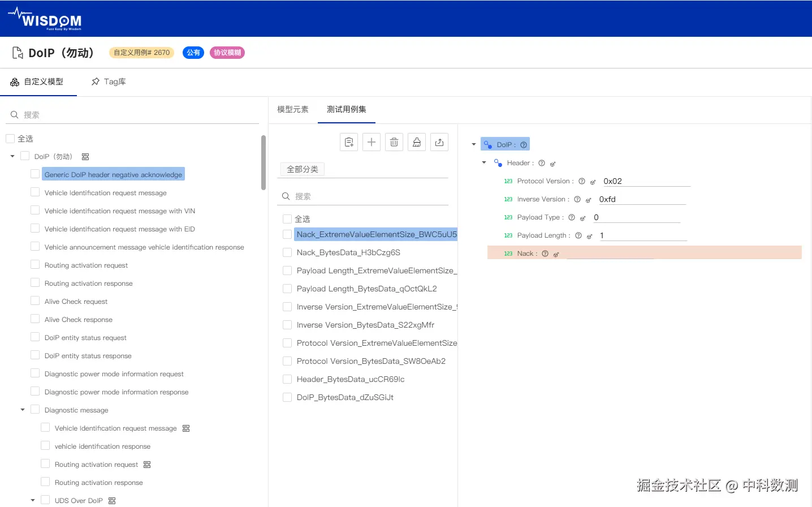Check the DoIP entity status request checkbox
Screen dimensions: 812x507
pyautogui.click(x=35, y=337)
